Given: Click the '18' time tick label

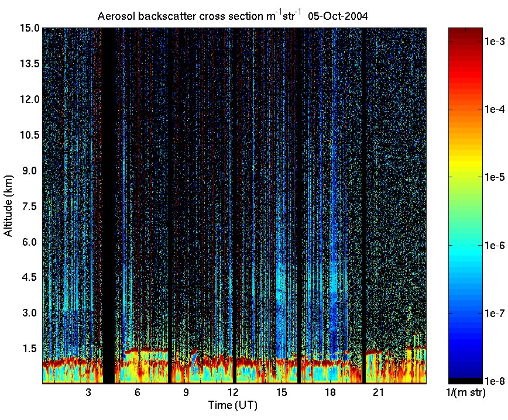Looking at the screenshot, I should click(330, 393).
